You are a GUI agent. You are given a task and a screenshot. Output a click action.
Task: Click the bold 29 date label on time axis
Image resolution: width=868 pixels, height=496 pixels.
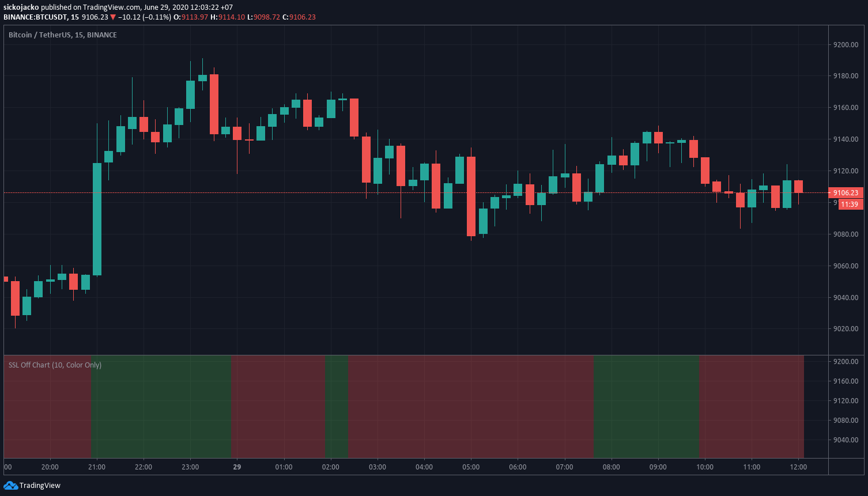click(237, 467)
